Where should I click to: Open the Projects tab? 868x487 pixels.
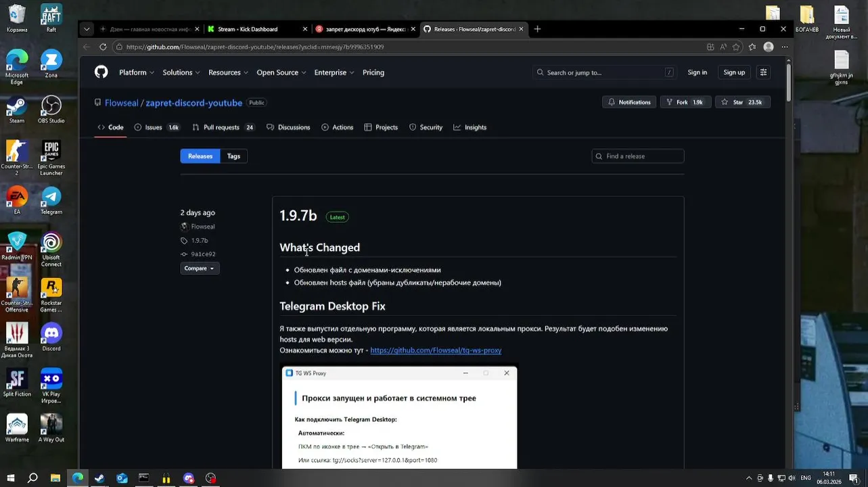[x=381, y=127]
